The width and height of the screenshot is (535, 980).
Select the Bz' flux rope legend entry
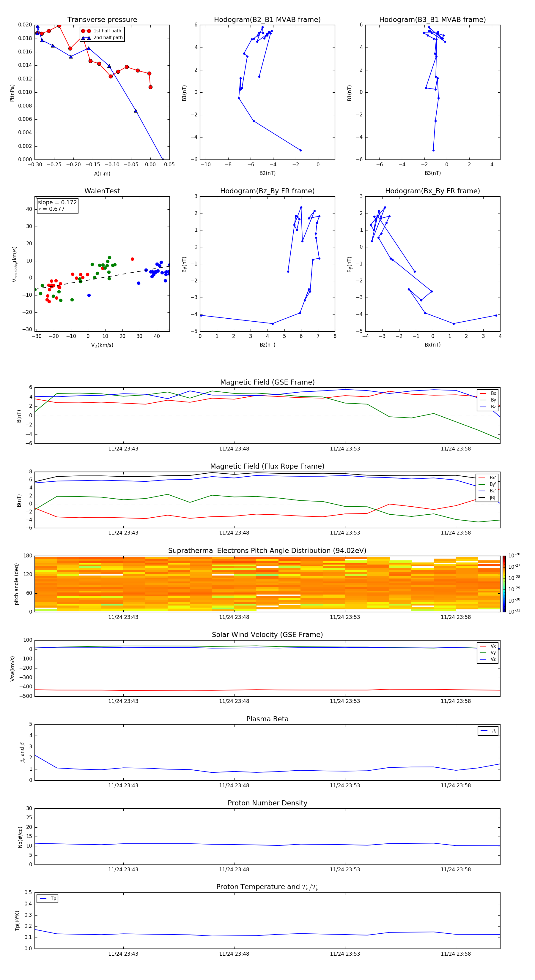487,491
